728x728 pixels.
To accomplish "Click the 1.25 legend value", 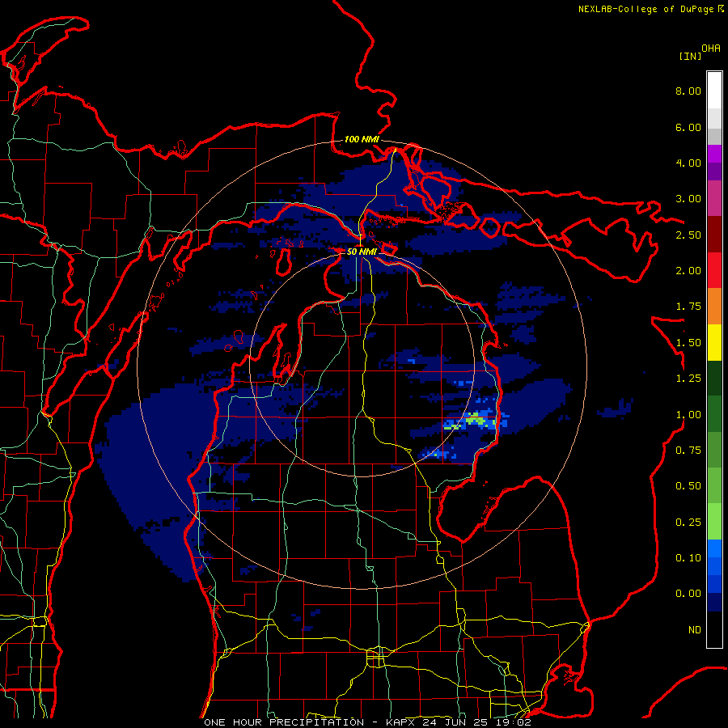I will (688, 379).
